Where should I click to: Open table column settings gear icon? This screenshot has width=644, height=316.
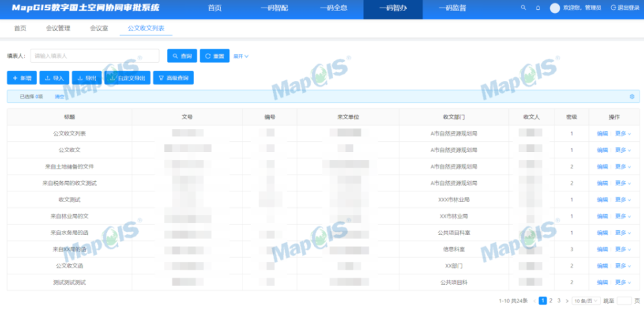pos(632,96)
